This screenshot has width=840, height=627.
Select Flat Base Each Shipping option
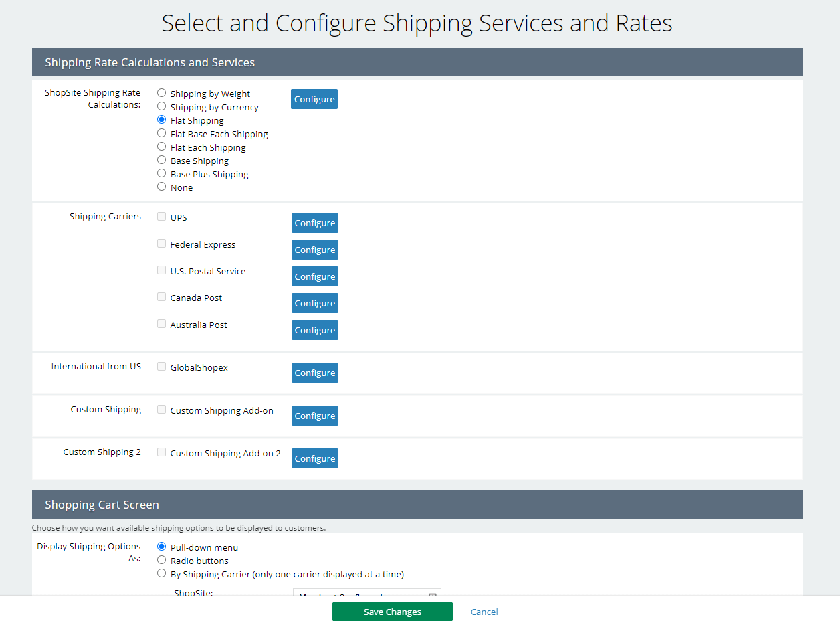pyautogui.click(x=161, y=133)
